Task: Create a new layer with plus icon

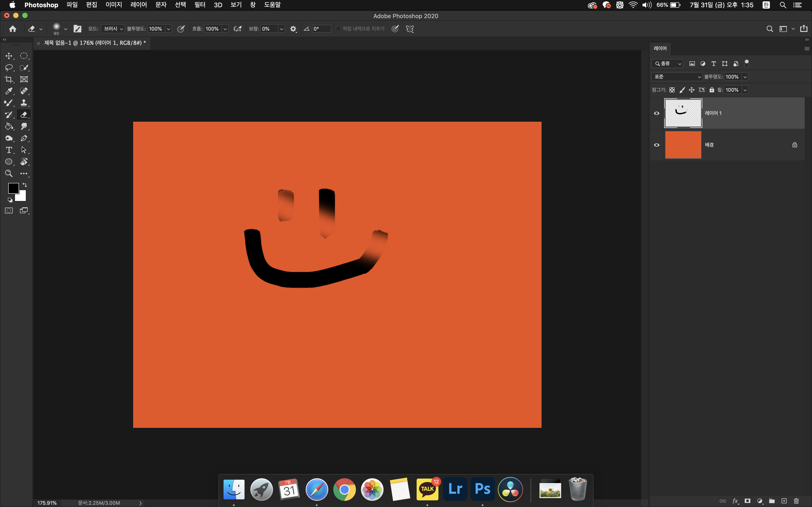Action: click(x=784, y=501)
